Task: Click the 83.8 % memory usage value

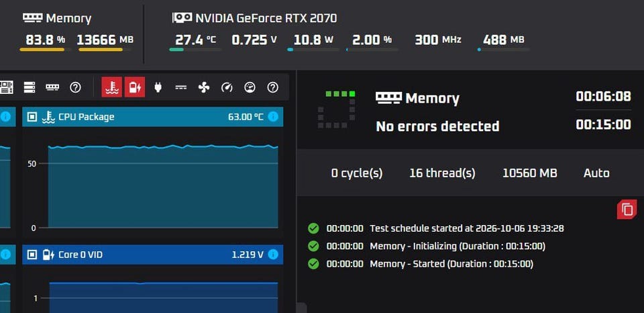Action: pos(45,40)
